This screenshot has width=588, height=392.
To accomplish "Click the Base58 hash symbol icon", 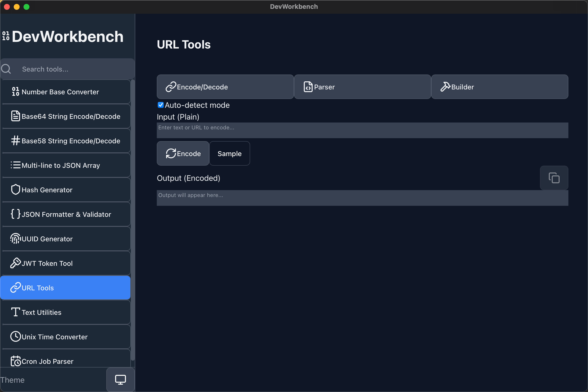I will pyautogui.click(x=15, y=140).
